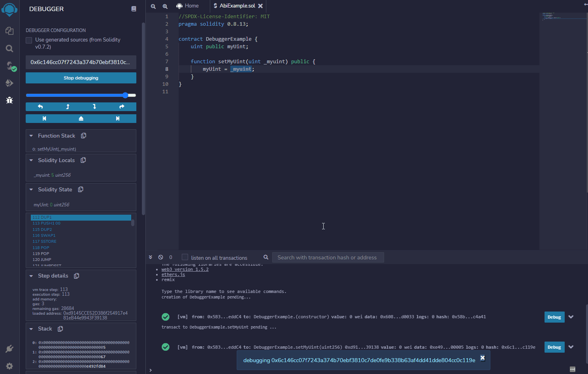Step back into previous instruction
The image size is (588, 374).
(68, 107)
